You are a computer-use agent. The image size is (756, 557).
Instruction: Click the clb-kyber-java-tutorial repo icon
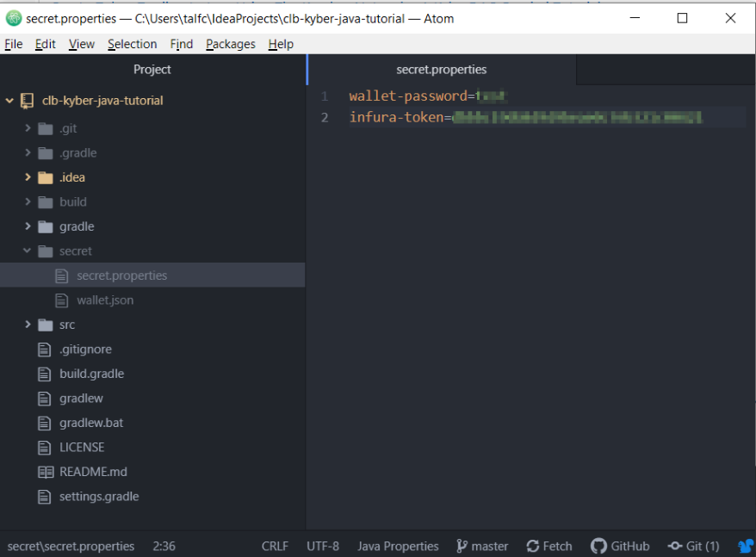click(x=28, y=101)
